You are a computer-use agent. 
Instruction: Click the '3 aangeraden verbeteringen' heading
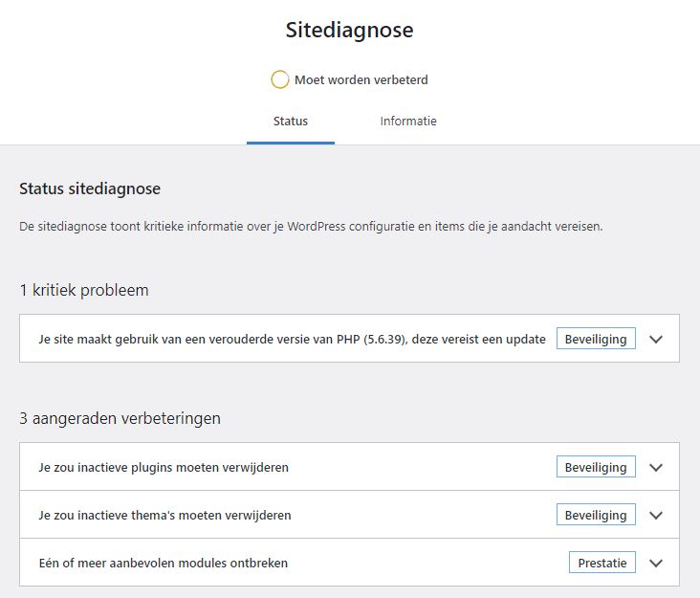pos(120,418)
